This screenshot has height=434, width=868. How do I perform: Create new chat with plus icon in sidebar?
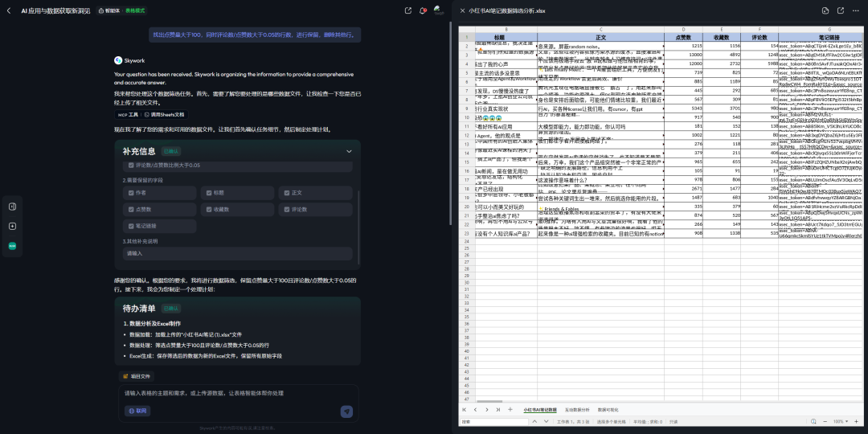12,226
